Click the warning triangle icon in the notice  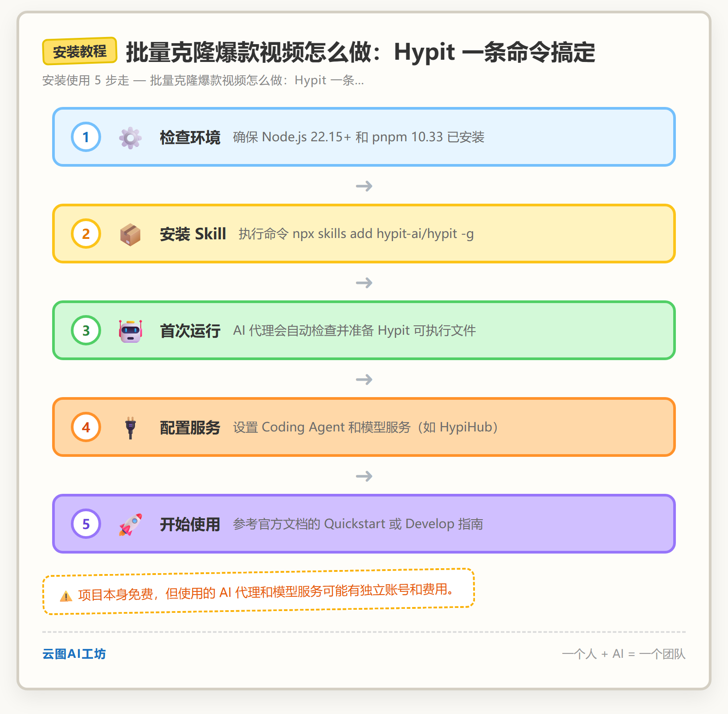pyautogui.click(x=66, y=596)
